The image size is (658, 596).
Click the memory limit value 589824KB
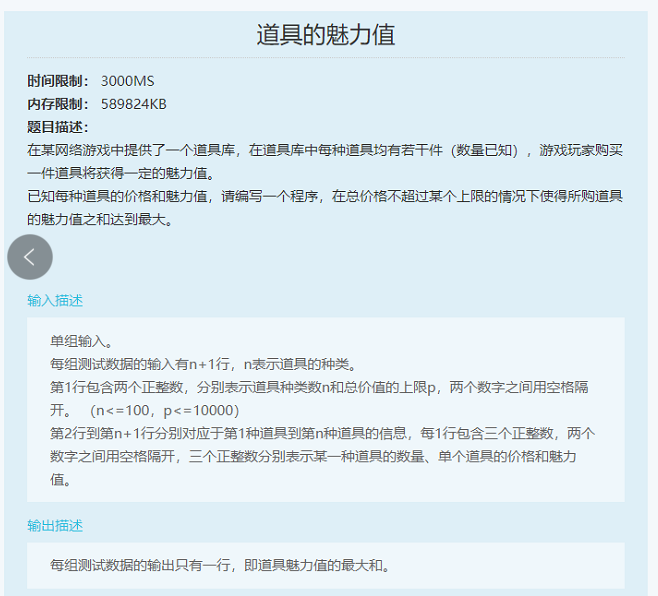coord(133,104)
